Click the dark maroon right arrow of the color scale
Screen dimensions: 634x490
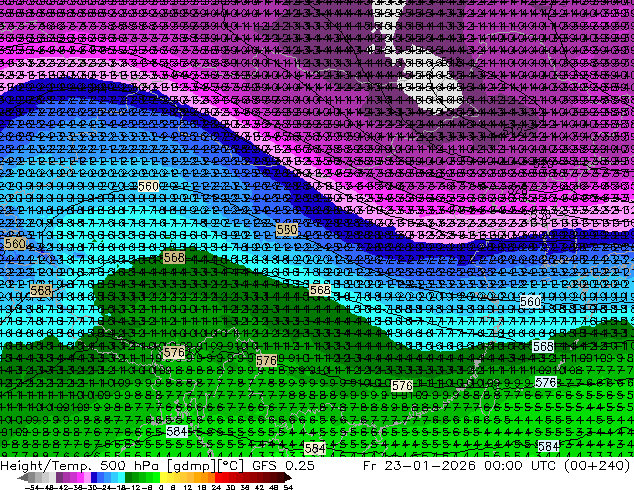tap(288, 477)
